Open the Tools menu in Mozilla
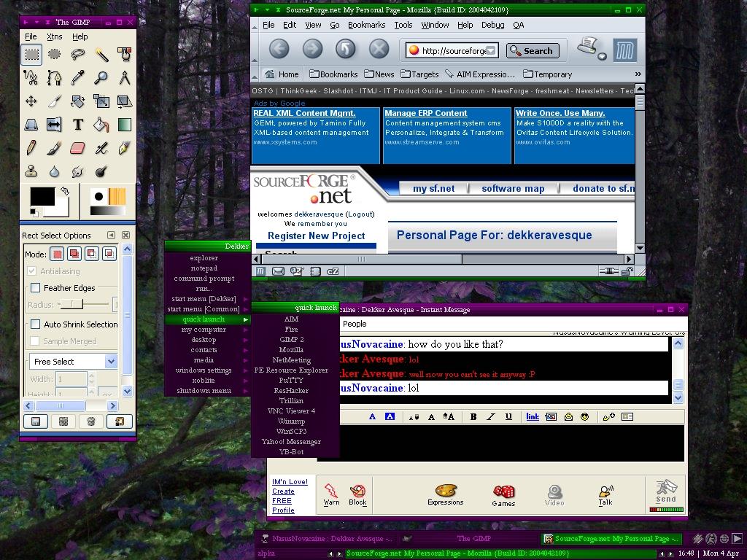 click(x=403, y=25)
